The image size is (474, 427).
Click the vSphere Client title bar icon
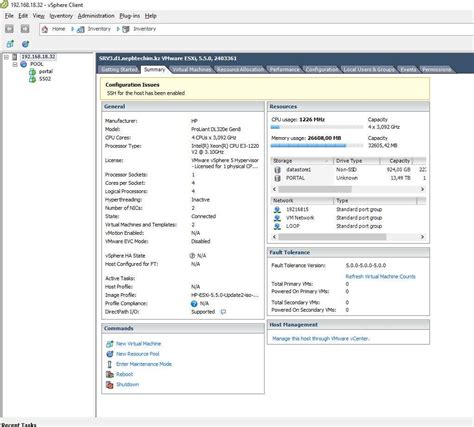[4, 4]
